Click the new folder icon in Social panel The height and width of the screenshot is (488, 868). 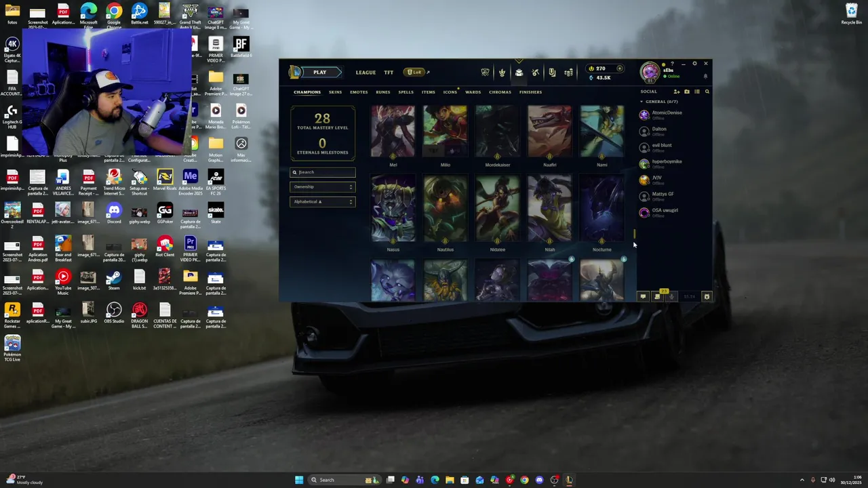click(686, 91)
